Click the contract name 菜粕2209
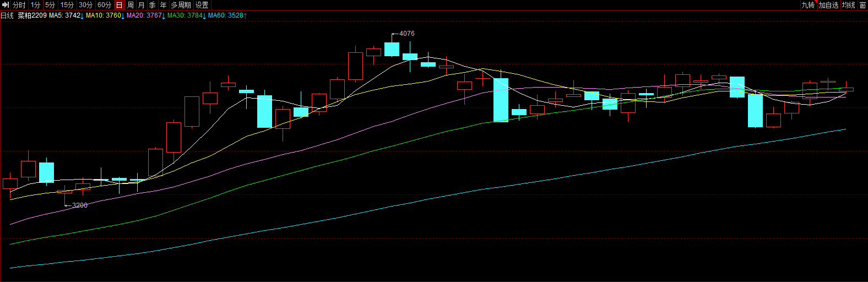 pos(32,15)
